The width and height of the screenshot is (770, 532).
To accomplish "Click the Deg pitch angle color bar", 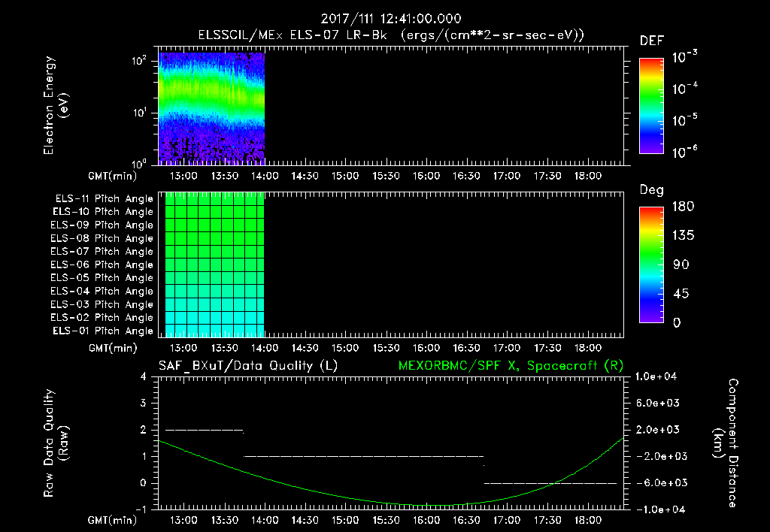I will coord(651,264).
